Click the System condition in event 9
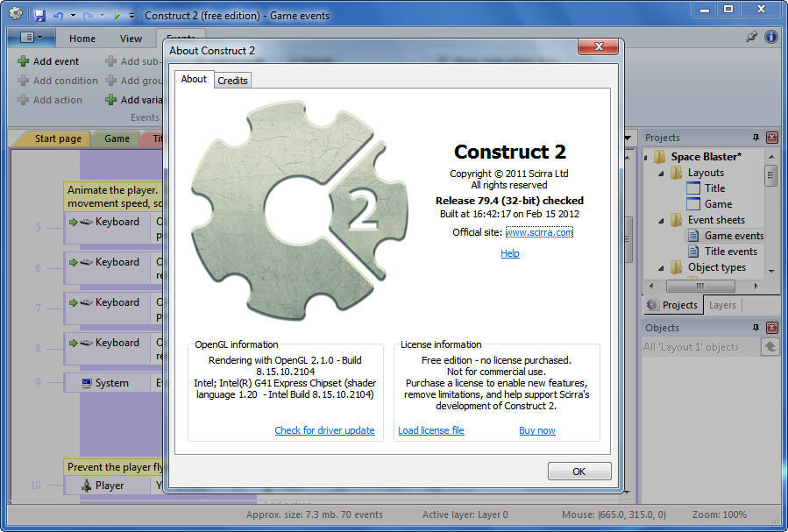Viewport: 788px width, 532px height. (107, 383)
